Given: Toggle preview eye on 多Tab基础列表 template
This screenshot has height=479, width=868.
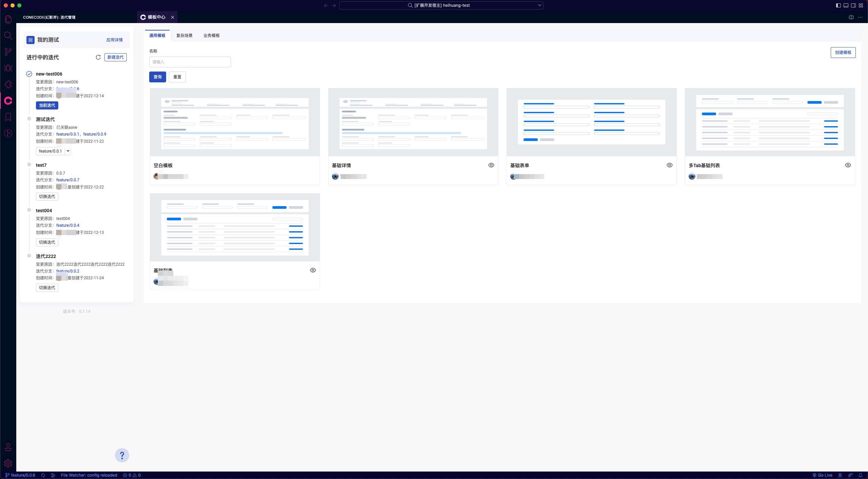Looking at the screenshot, I should tap(848, 165).
